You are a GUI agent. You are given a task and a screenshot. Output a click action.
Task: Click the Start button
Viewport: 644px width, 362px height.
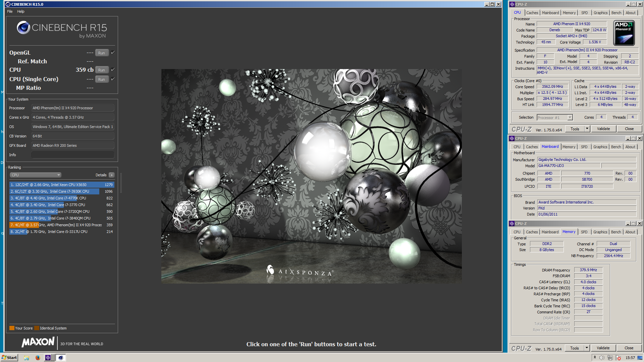(x=9, y=358)
